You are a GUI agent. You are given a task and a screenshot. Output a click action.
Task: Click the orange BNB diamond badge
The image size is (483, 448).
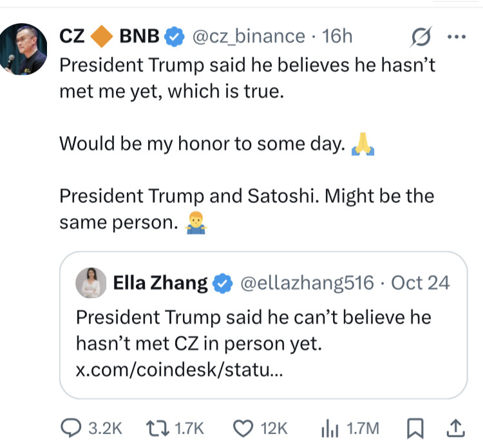[x=102, y=37]
